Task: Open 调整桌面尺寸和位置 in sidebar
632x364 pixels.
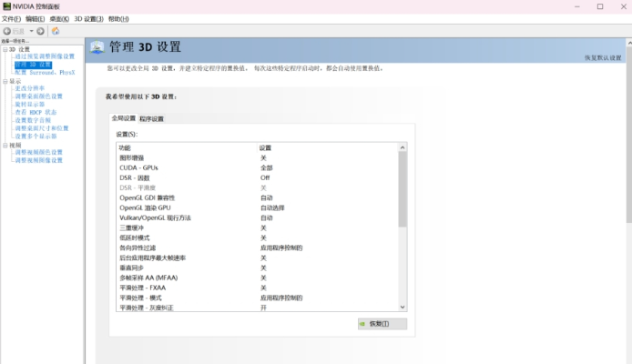Action: click(x=42, y=128)
